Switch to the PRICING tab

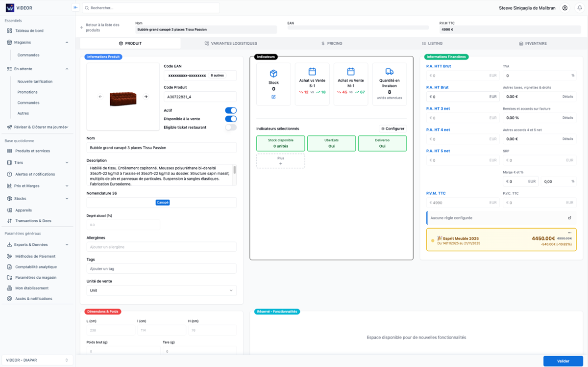[x=332, y=44]
